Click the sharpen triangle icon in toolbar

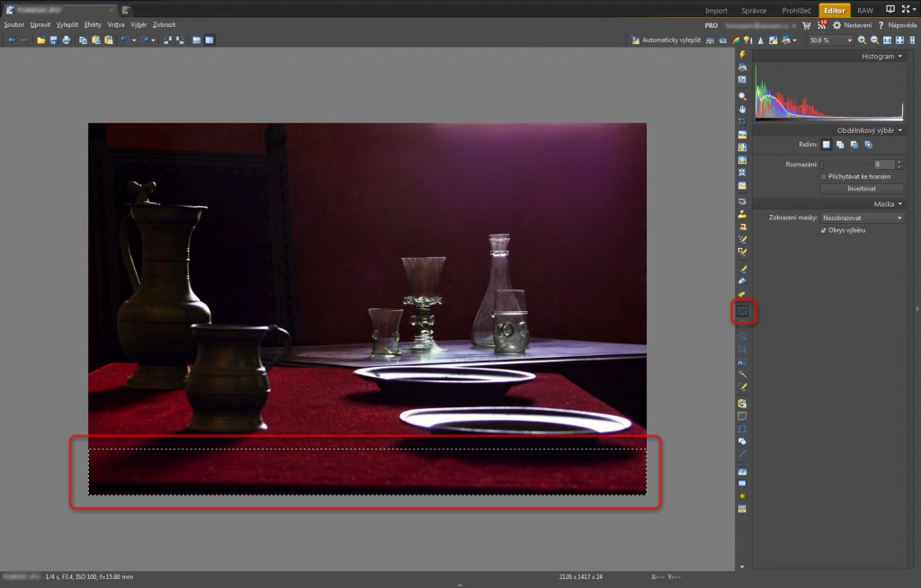click(x=761, y=40)
